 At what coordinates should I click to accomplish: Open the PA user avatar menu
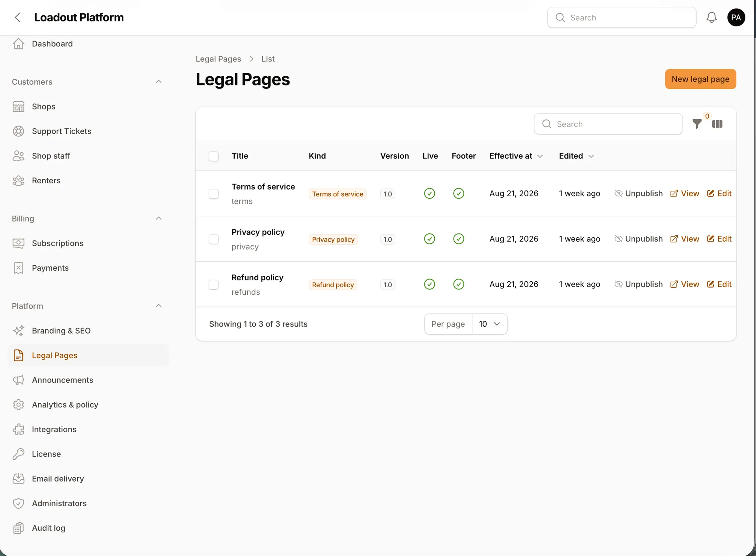tap(736, 17)
